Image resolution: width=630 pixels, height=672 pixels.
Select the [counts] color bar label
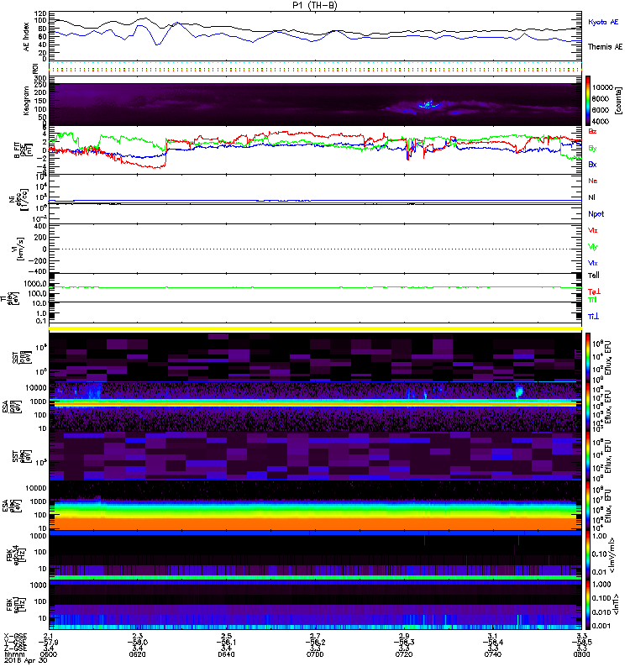coord(618,101)
